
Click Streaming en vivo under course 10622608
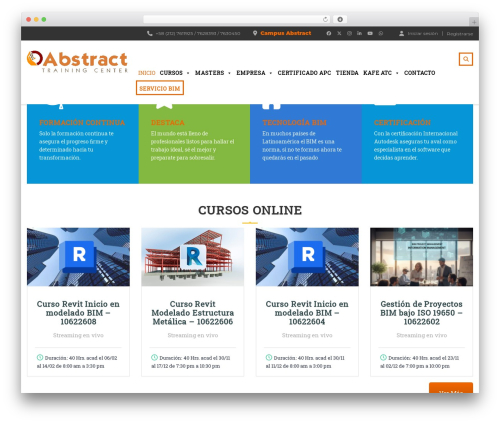click(78, 335)
